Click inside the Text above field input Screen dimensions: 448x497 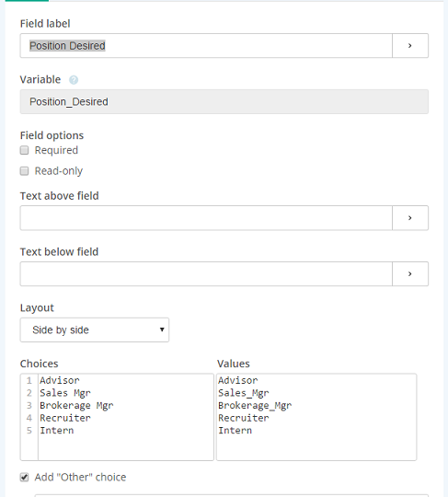(x=206, y=218)
